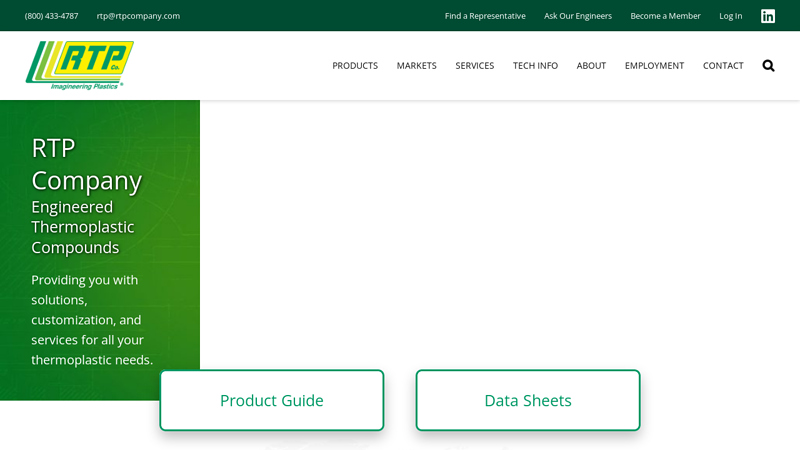The image size is (800, 450).
Task: Open the LinkedIn icon link
Action: [768, 16]
